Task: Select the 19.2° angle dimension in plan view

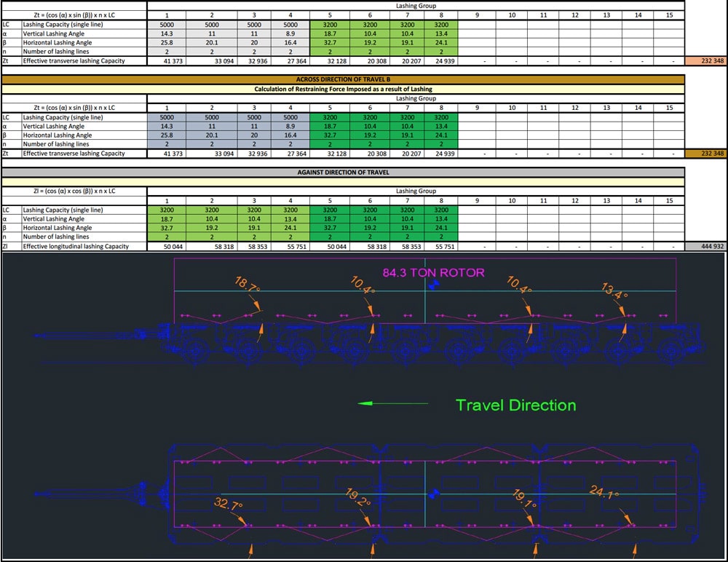Action: 358,497
